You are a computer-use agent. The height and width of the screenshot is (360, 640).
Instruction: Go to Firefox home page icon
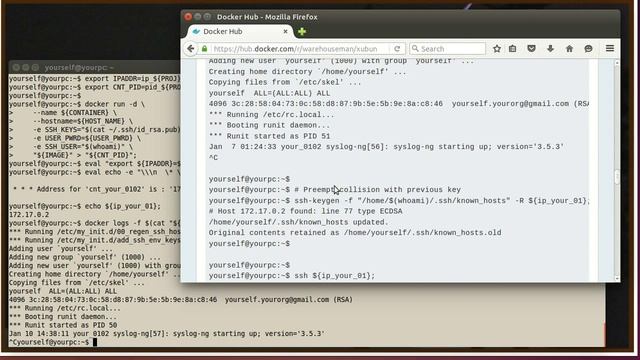569,49
